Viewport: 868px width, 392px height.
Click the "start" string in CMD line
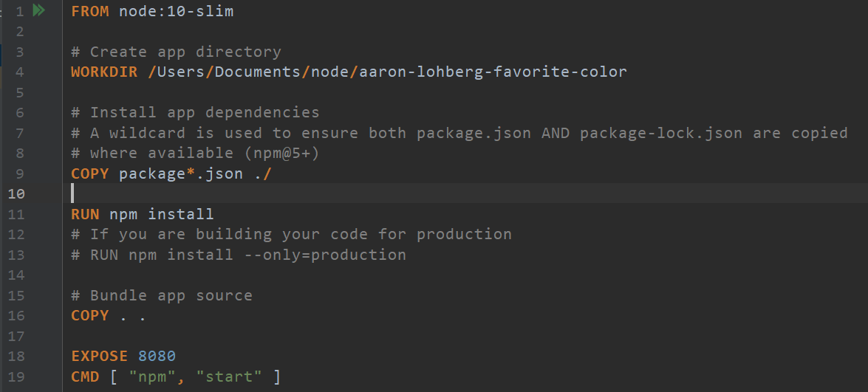229,377
